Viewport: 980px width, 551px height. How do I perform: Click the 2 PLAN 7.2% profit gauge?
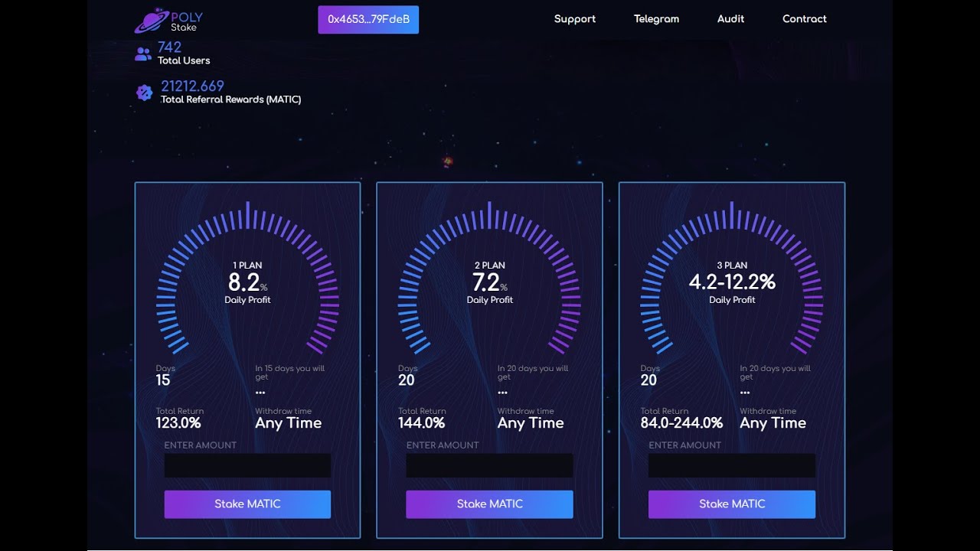(489, 279)
